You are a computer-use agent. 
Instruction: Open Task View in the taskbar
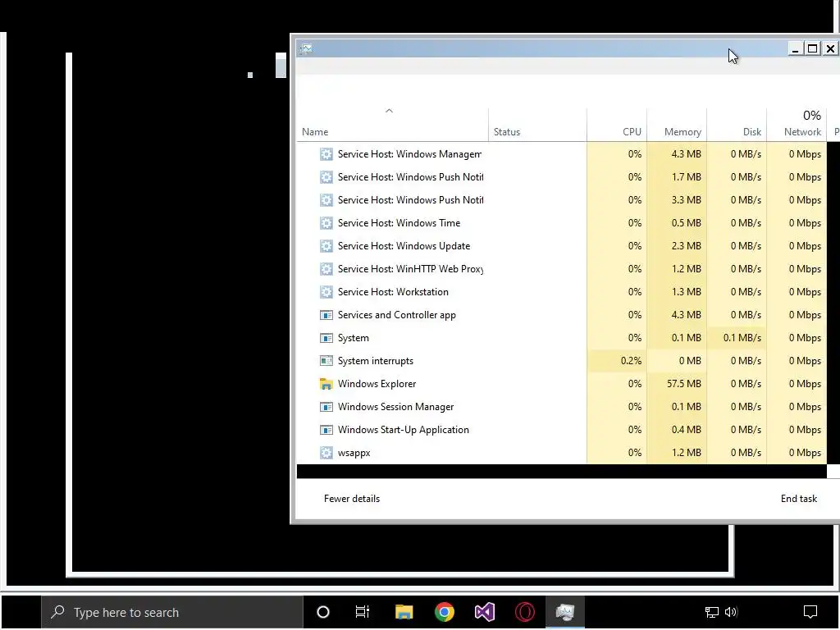pyautogui.click(x=363, y=612)
